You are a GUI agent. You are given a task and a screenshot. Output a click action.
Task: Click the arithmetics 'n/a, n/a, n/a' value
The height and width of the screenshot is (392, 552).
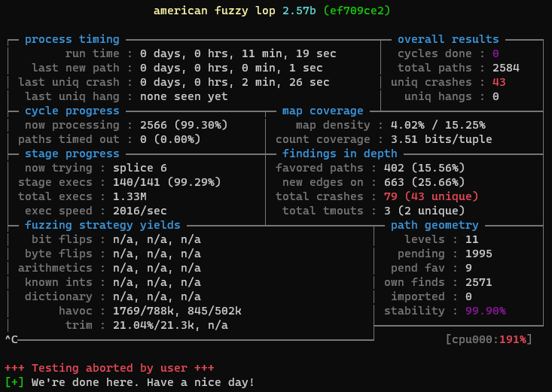click(157, 269)
